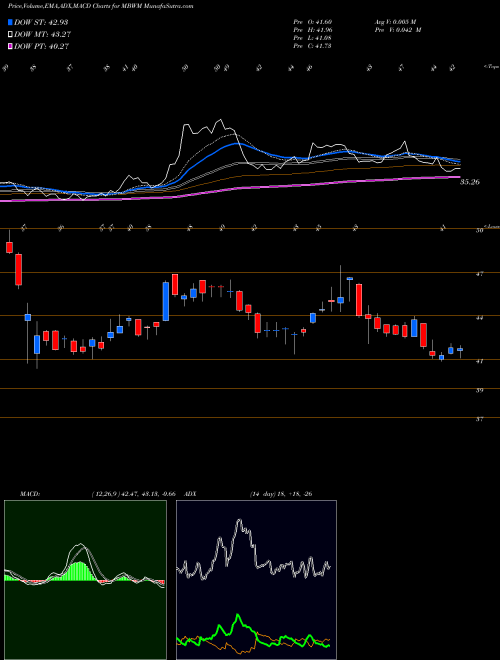
Task: Open the green MACD histogram chart
Action: (85, 580)
